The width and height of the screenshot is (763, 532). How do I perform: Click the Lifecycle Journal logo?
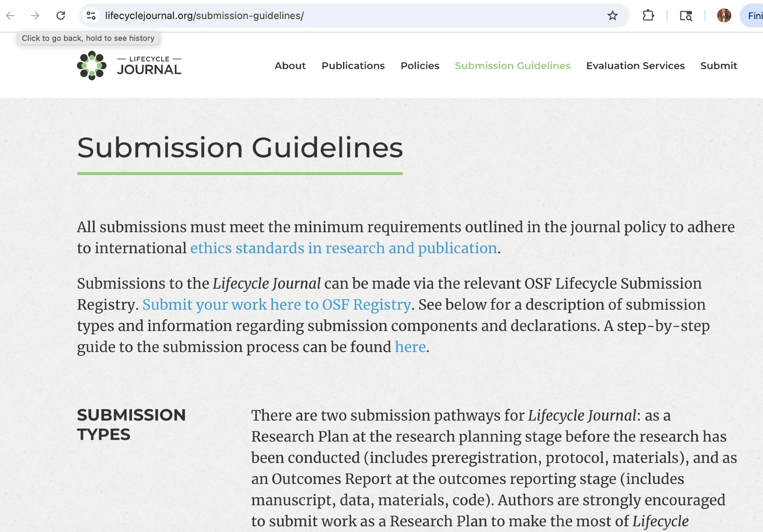[x=129, y=66]
